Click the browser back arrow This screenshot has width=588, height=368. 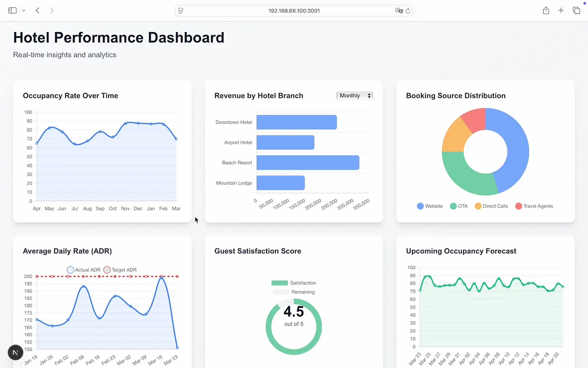[37, 11]
